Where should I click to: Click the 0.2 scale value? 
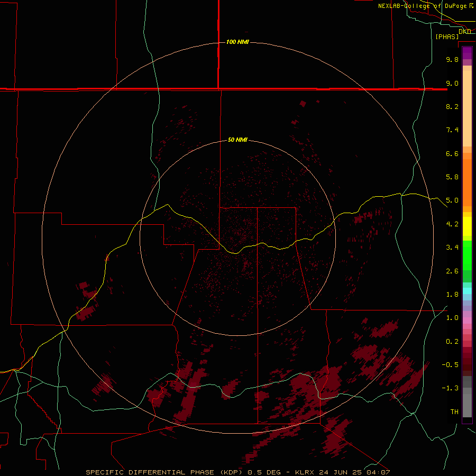[x=452, y=342]
